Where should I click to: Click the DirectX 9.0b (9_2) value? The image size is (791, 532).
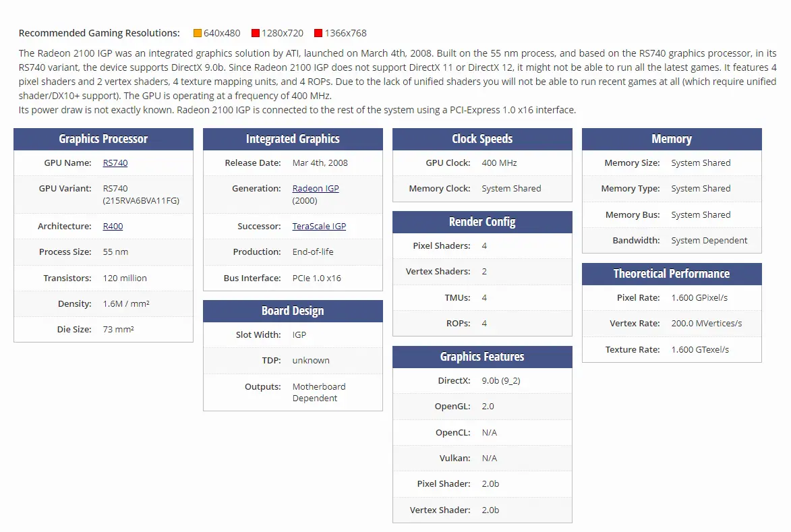tap(501, 381)
